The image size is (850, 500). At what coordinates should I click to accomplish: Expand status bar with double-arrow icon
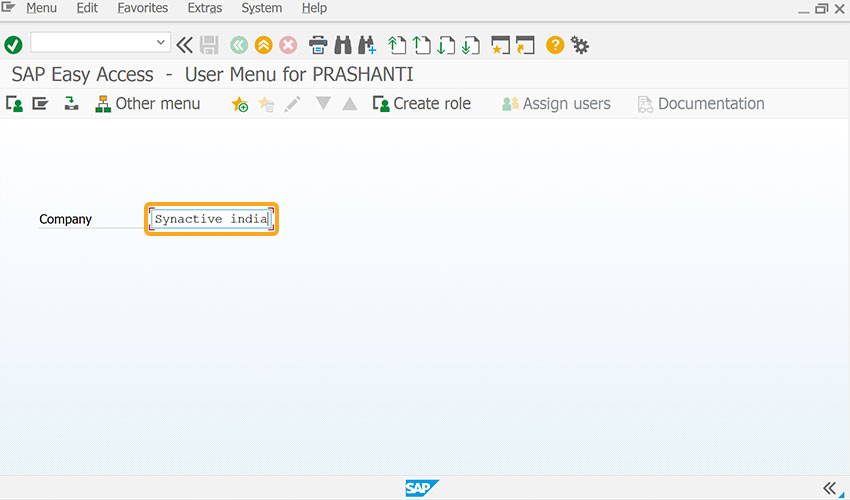point(829,488)
